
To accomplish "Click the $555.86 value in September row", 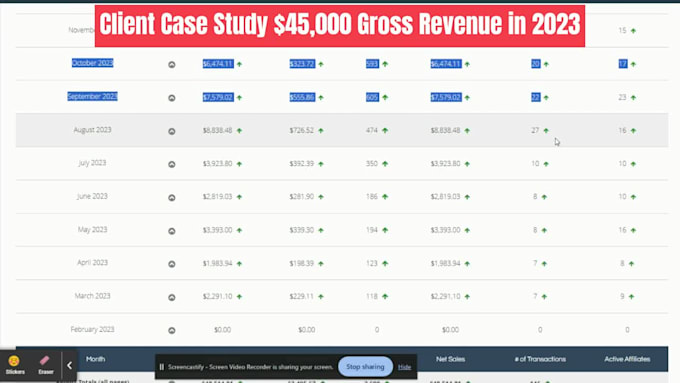I will point(302,97).
